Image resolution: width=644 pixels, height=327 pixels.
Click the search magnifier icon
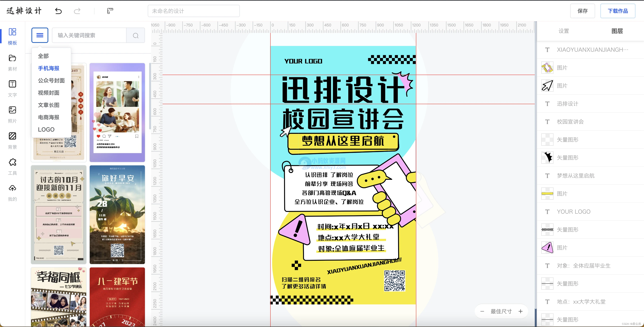click(x=136, y=35)
